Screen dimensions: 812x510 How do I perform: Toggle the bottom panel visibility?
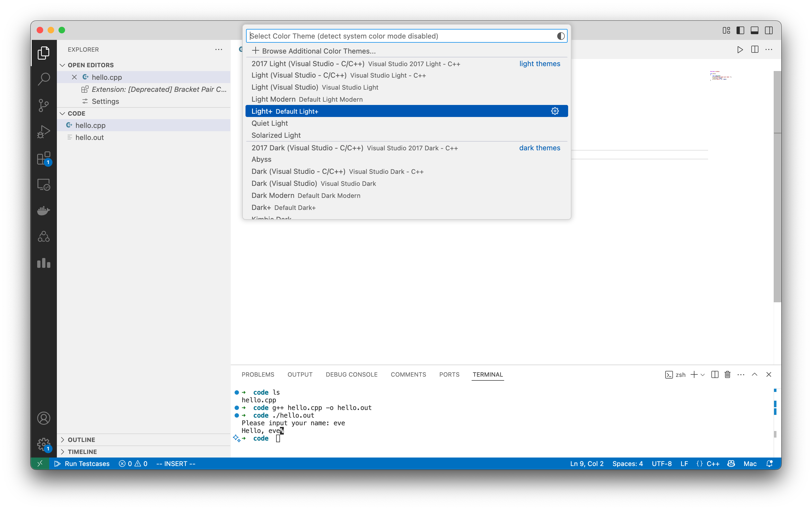[755, 30]
